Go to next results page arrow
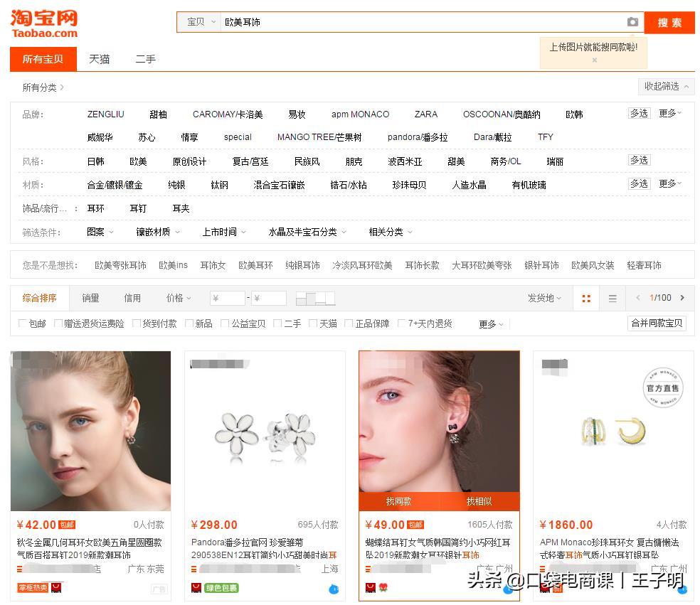 click(x=682, y=298)
